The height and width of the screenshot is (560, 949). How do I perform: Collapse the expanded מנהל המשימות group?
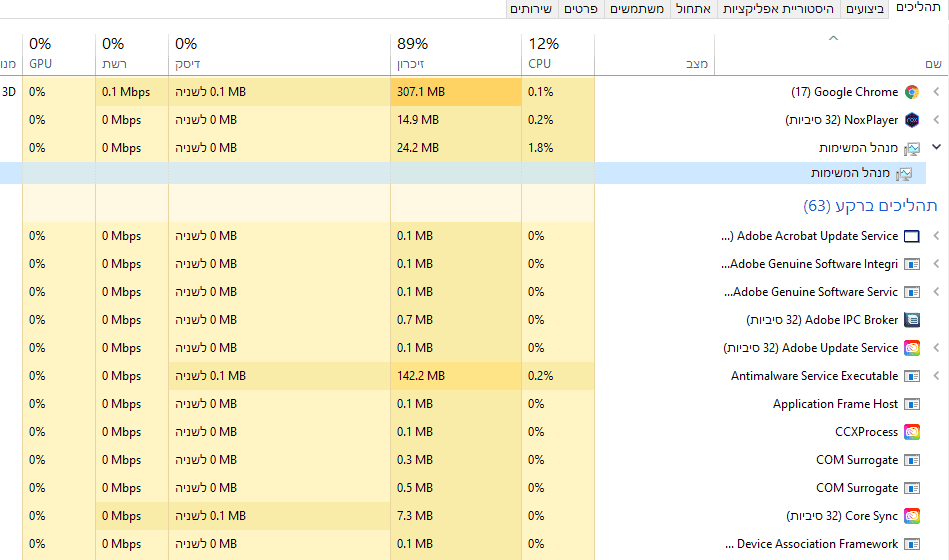click(937, 147)
